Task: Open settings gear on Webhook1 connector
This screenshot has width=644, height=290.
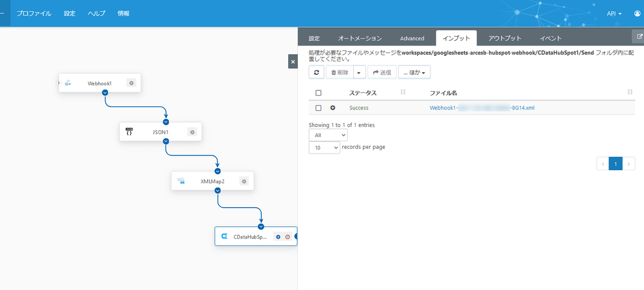Action: tap(131, 83)
